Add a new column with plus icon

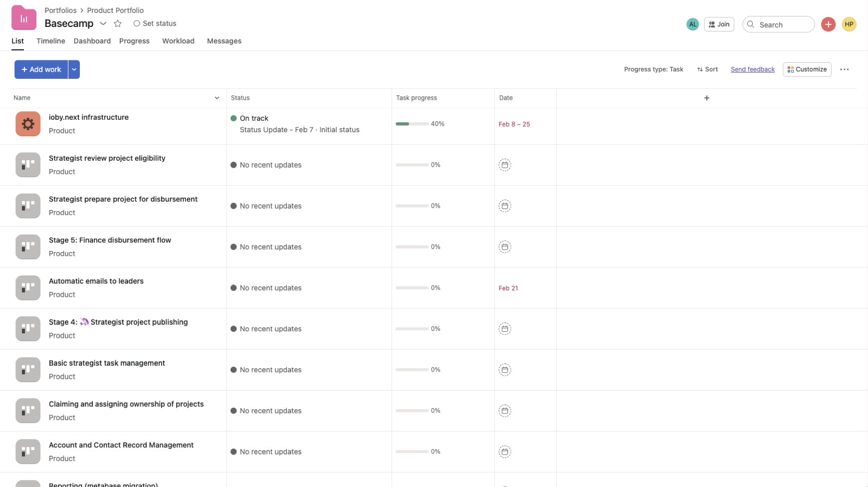(x=706, y=98)
